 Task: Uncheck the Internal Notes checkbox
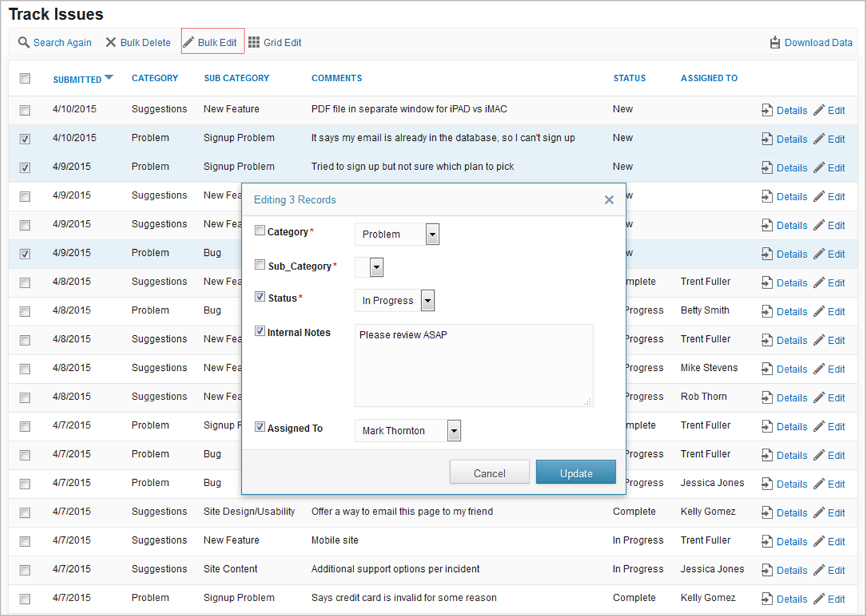coord(260,332)
